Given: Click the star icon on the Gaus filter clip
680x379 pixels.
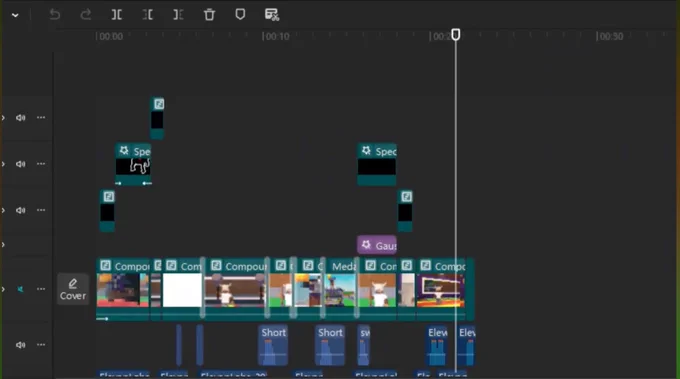Looking at the screenshot, I should click(366, 245).
